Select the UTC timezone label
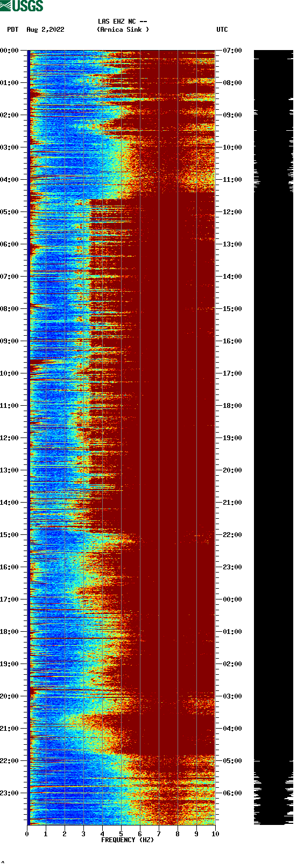The height and width of the screenshot is (868, 297). [222, 30]
